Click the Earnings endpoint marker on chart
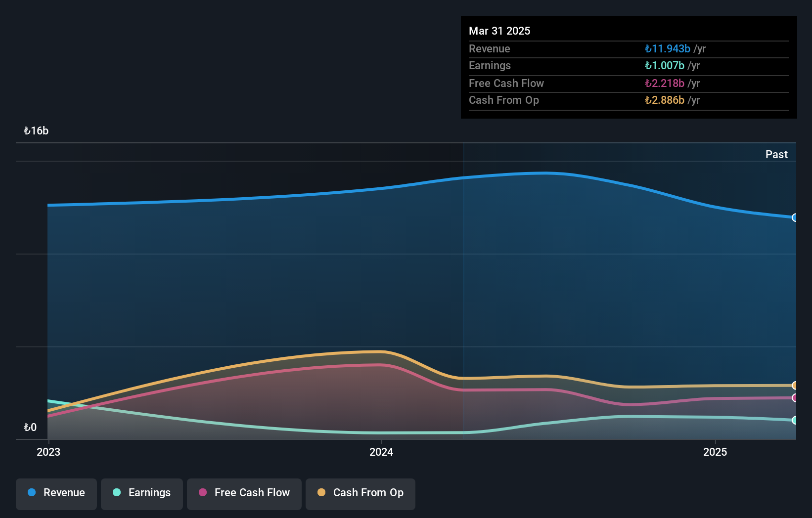The height and width of the screenshot is (518, 812). (795, 420)
